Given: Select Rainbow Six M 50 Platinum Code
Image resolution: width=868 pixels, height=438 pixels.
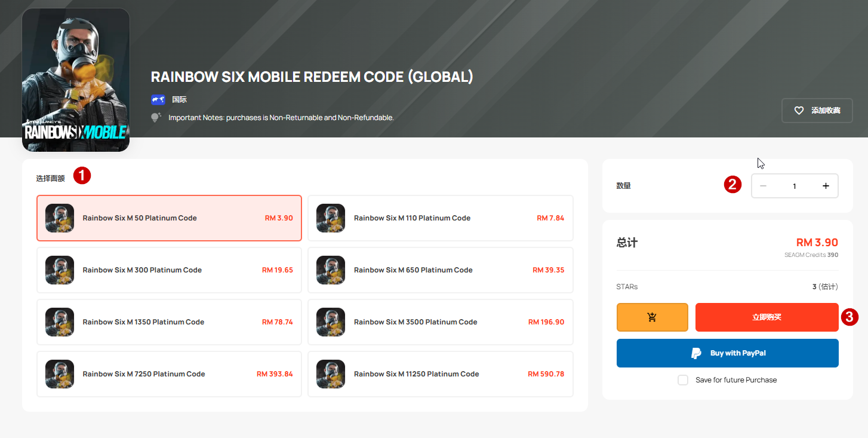Looking at the screenshot, I should [x=169, y=218].
